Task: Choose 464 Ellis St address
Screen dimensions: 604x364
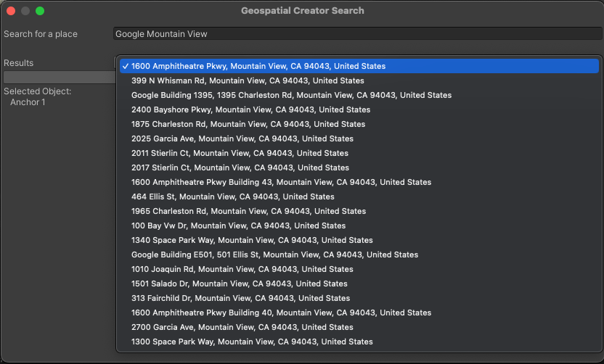Action: 233,197
